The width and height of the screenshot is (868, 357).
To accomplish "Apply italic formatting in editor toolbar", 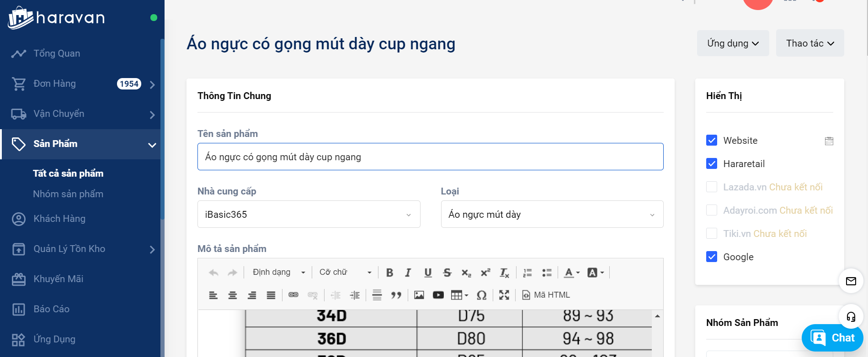I will 408,273.
